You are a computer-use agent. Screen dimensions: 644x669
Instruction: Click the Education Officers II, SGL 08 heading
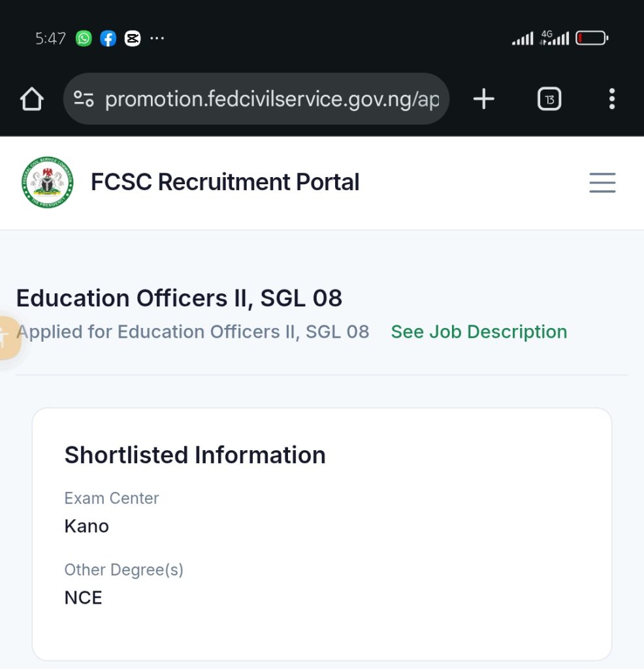pyautogui.click(x=179, y=298)
